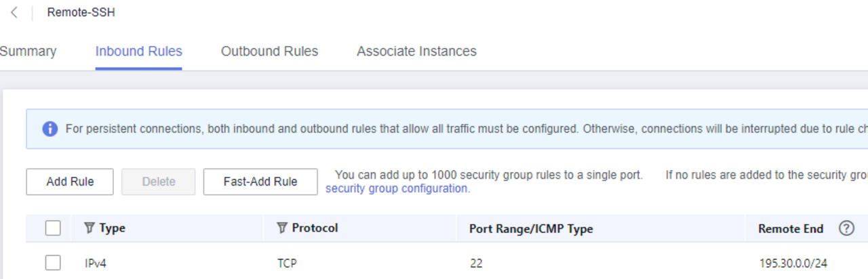This screenshot has height=279, width=868.
Task: Click the Remote End help question mark
Action: (846, 228)
